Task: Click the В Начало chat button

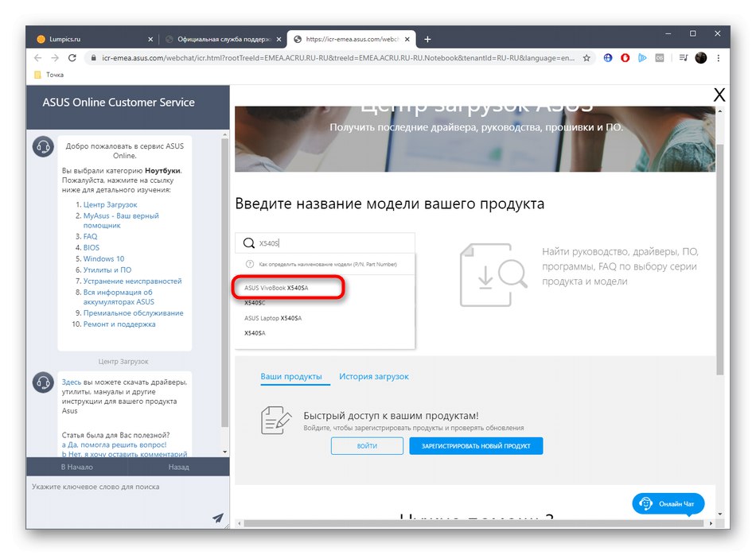Action: pyautogui.click(x=77, y=467)
